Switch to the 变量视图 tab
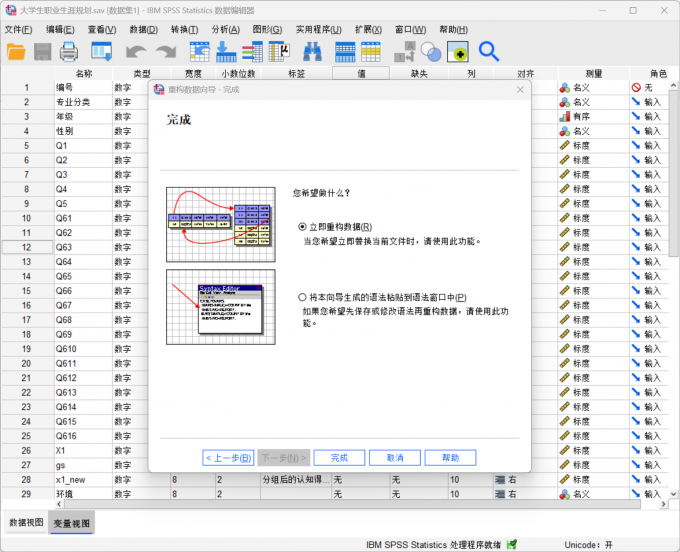 coord(72,523)
